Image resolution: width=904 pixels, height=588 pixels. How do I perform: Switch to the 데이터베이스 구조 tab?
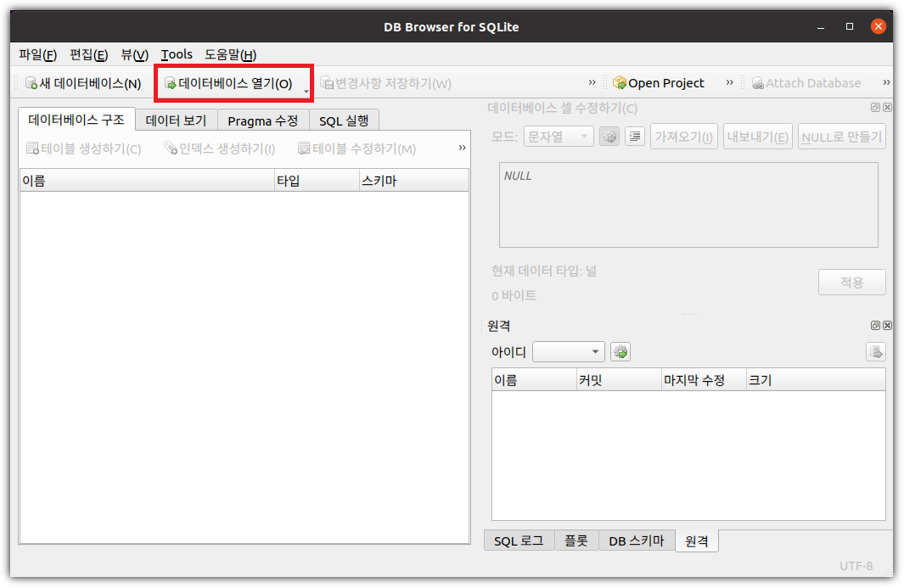point(76,120)
